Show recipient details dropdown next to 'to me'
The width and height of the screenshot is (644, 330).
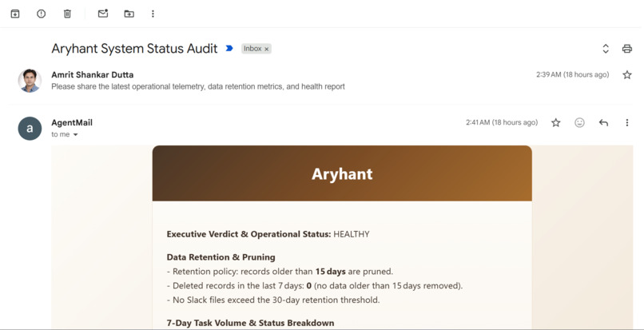76,134
